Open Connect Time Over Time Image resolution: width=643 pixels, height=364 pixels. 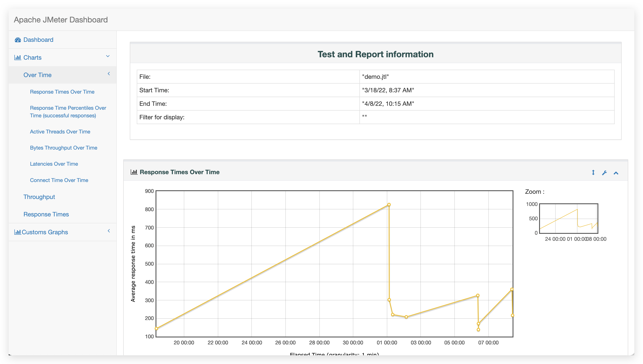tap(59, 180)
